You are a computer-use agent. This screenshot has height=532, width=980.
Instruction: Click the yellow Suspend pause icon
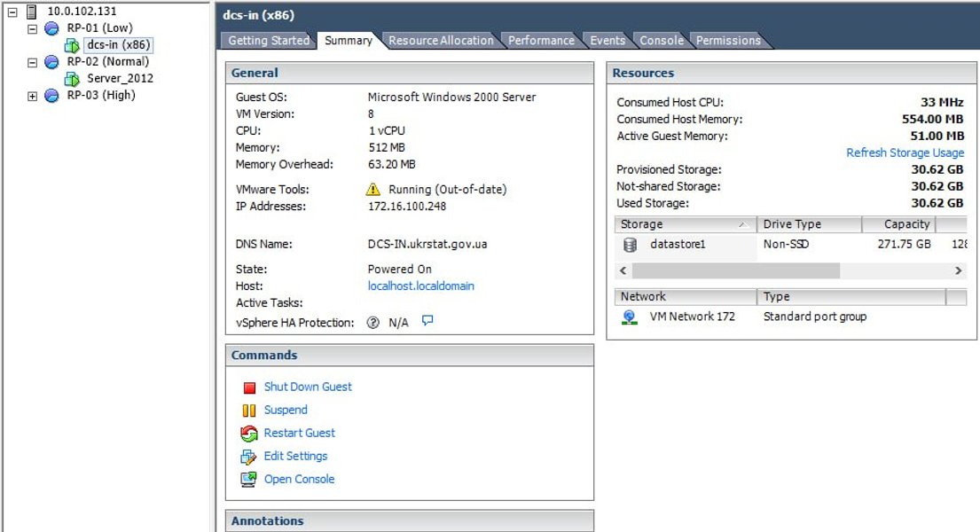pyautogui.click(x=248, y=411)
